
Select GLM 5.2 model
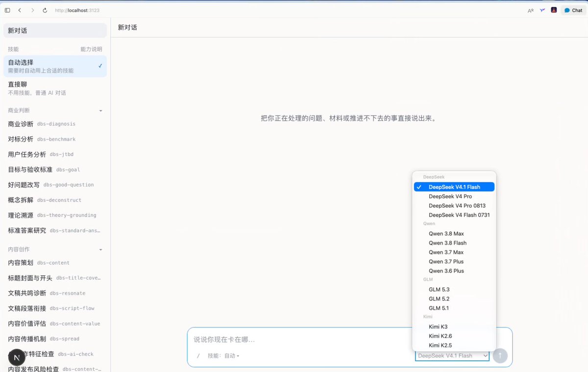point(454,298)
